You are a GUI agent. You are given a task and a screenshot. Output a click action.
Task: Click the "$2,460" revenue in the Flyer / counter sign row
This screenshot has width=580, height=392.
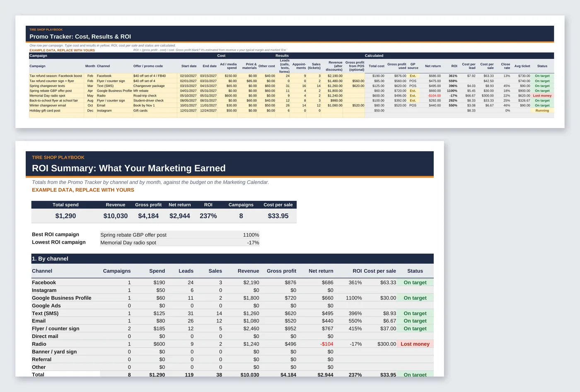(x=251, y=329)
